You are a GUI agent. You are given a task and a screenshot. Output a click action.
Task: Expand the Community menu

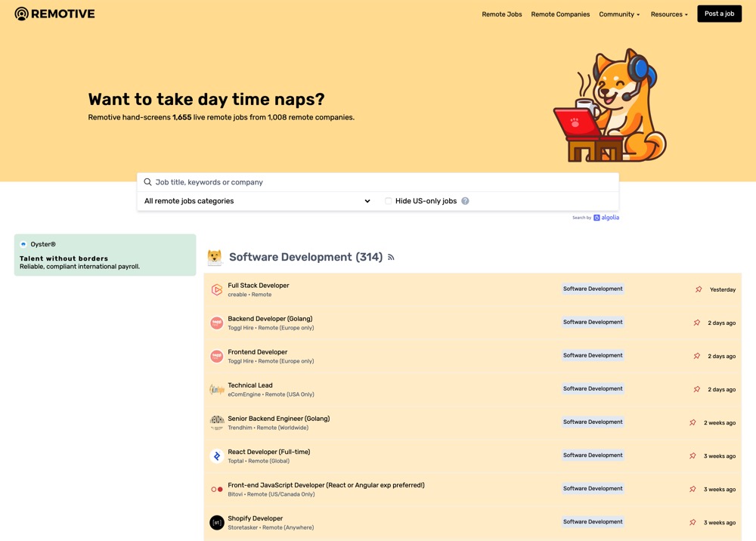[618, 14]
